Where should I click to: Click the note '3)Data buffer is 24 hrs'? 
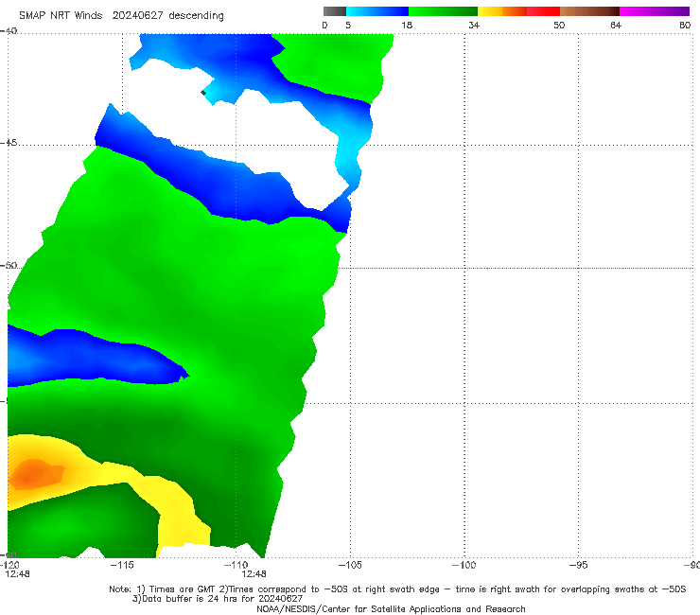pyautogui.click(x=218, y=599)
